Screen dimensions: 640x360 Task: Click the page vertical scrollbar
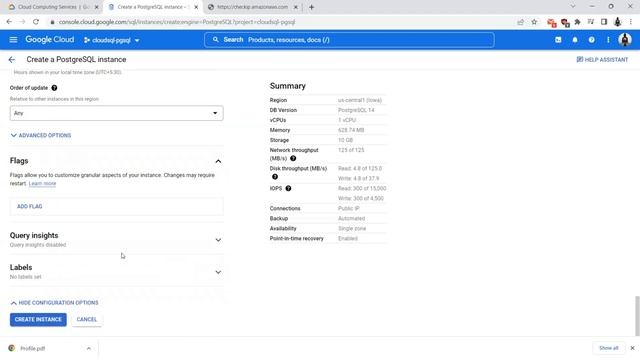point(637,316)
